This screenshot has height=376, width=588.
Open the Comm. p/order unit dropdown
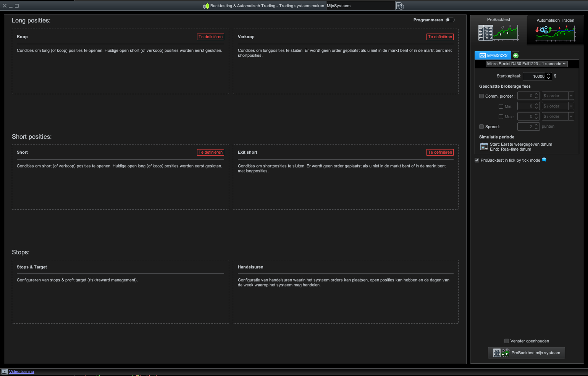pos(558,96)
